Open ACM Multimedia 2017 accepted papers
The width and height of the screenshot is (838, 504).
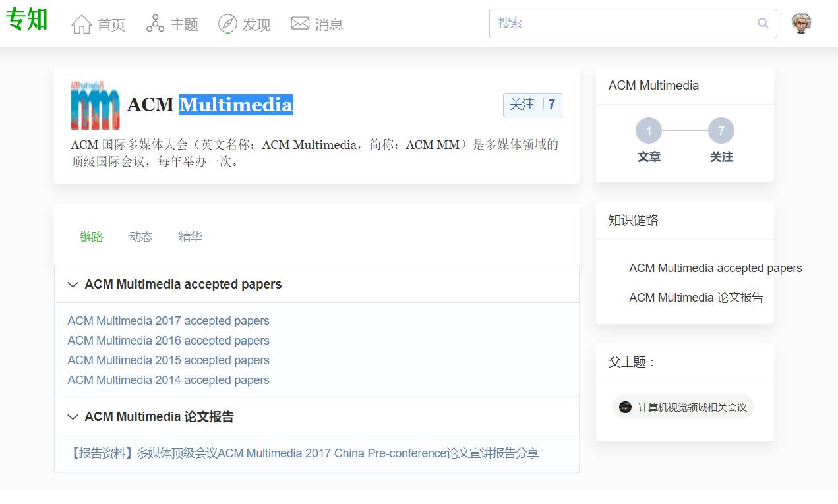pos(168,321)
